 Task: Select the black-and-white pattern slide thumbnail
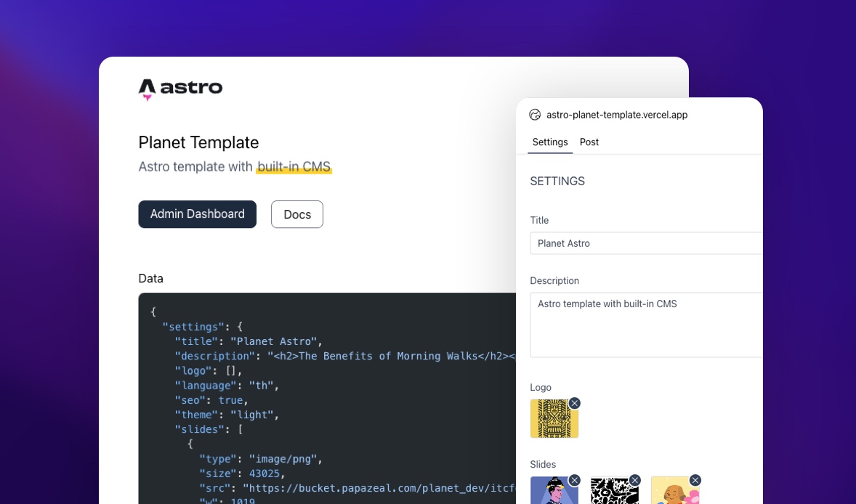tap(615, 490)
